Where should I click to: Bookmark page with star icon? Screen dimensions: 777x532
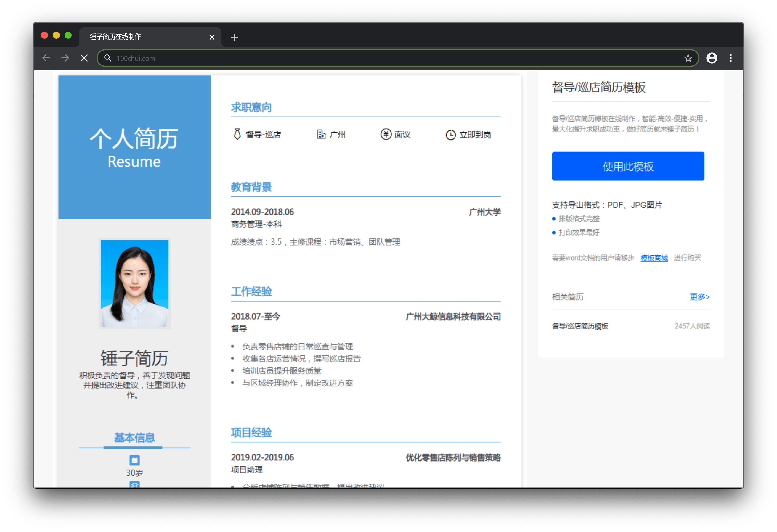point(688,58)
